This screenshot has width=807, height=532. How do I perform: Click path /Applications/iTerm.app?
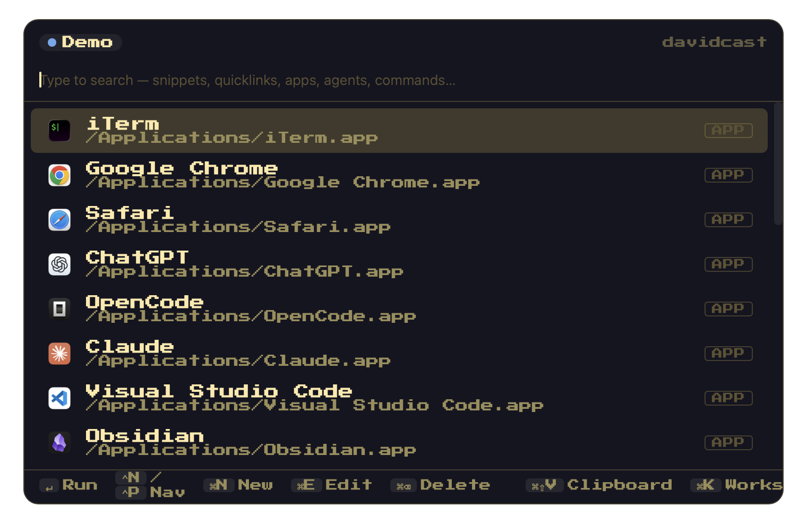click(232, 138)
